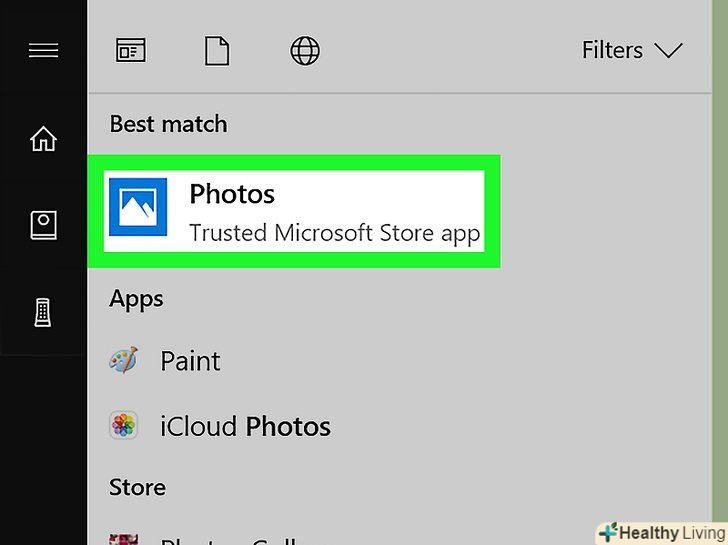Filter results by Web globe icon

tap(305, 51)
